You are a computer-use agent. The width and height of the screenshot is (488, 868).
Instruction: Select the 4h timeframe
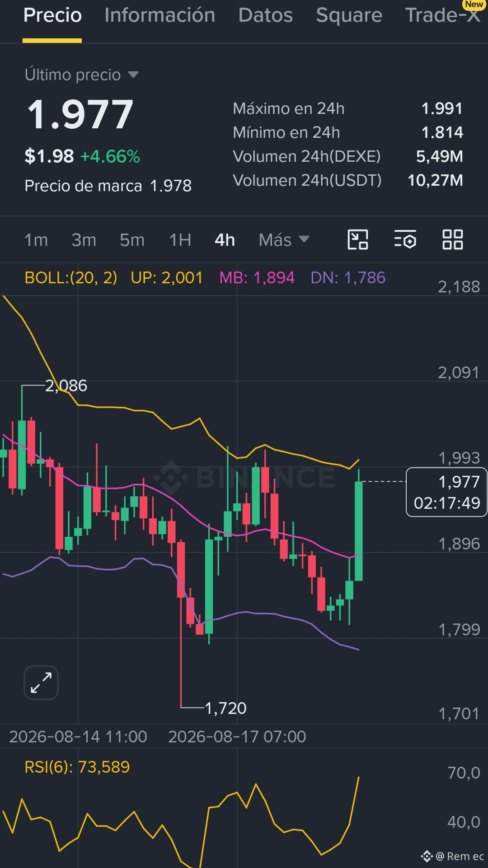(x=225, y=240)
